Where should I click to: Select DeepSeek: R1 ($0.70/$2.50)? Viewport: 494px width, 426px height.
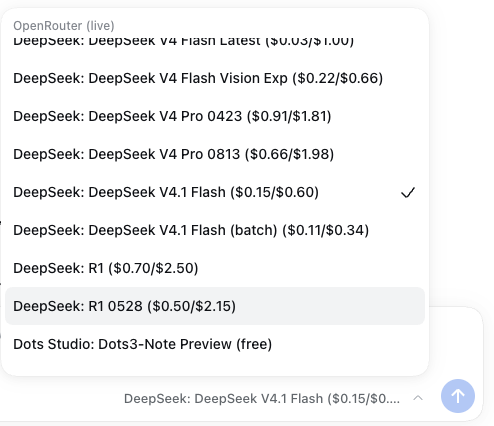tap(215, 268)
